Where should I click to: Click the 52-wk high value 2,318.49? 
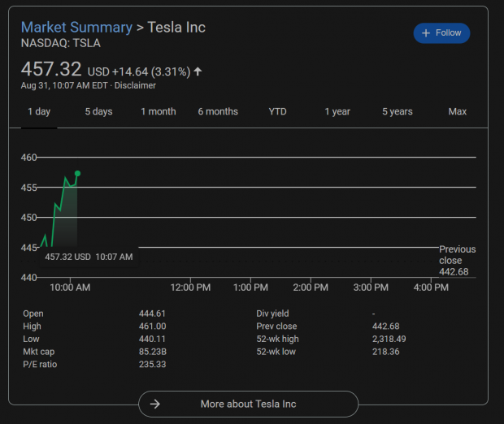coord(389,339)
